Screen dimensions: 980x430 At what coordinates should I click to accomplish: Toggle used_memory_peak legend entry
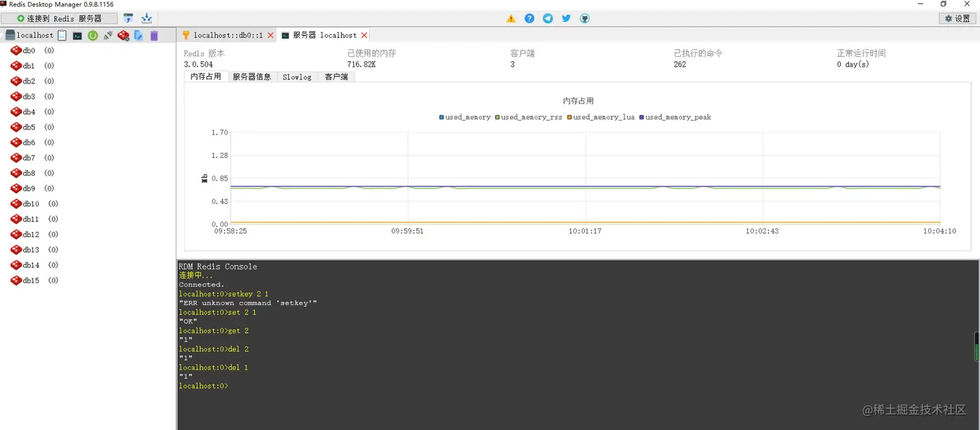(x=675, y=117)
